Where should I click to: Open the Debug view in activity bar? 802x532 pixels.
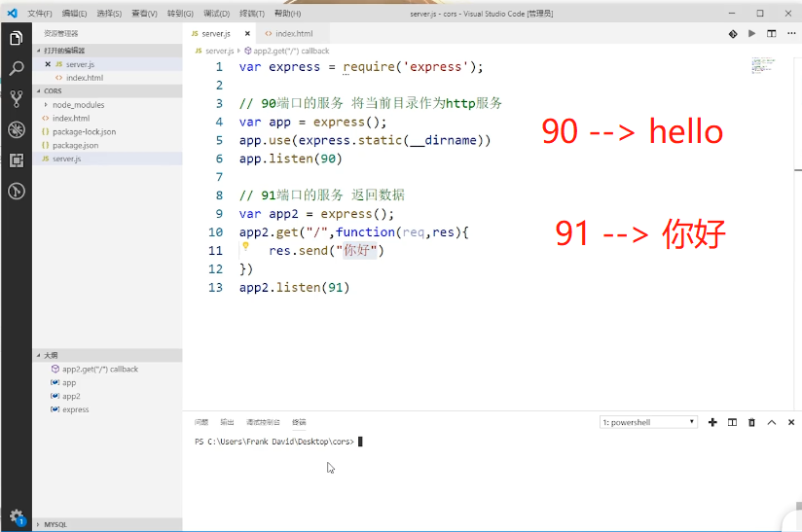click(16, 129)
